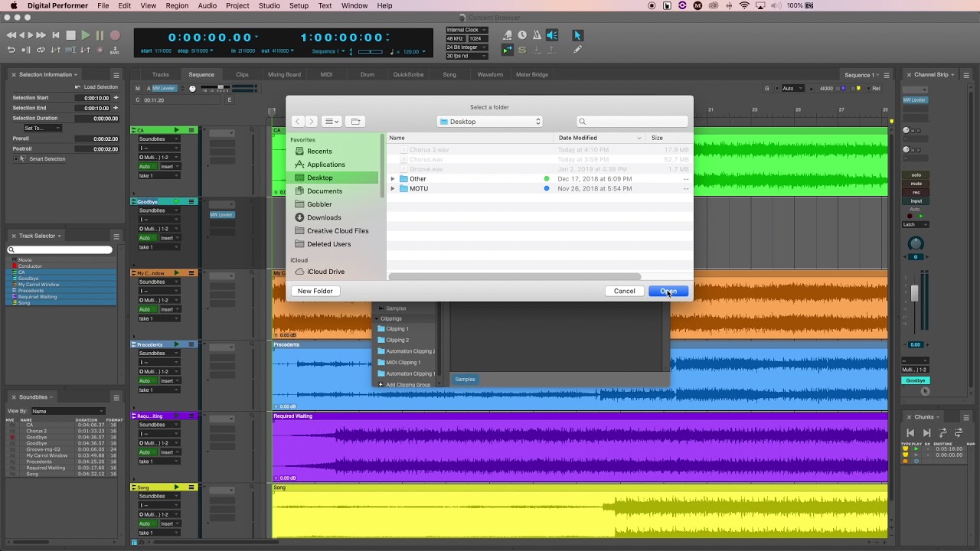Click the Channel Strip pan knob
Image resolution: width=980 pixels, height=551 pixels.
(916, 244)
